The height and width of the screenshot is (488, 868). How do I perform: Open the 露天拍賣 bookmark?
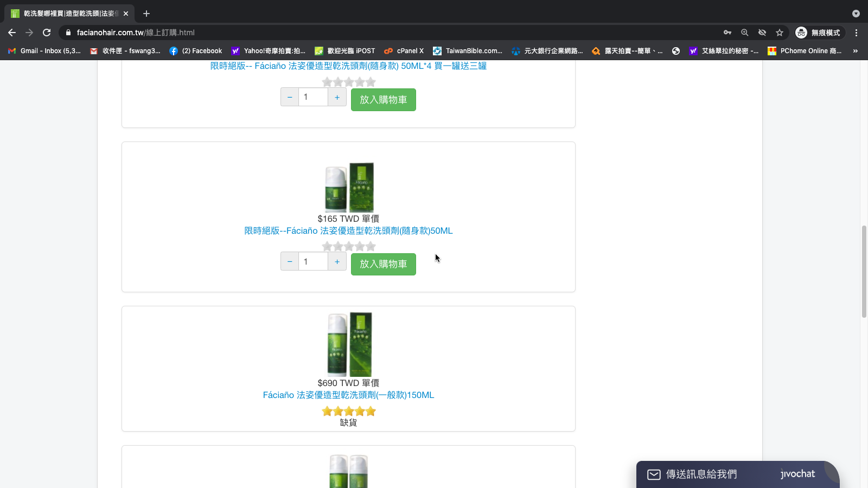(627, 51)
